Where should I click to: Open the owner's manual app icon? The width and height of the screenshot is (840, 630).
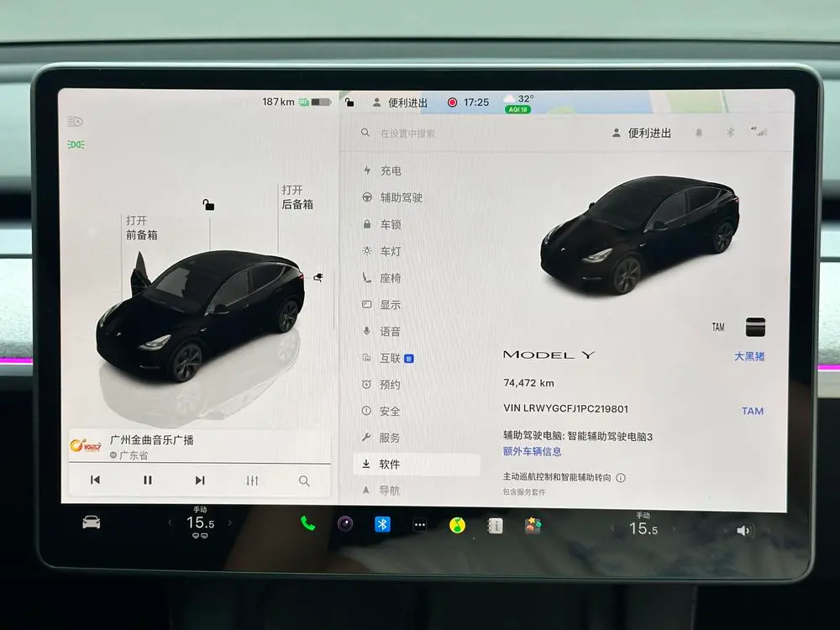495,526
